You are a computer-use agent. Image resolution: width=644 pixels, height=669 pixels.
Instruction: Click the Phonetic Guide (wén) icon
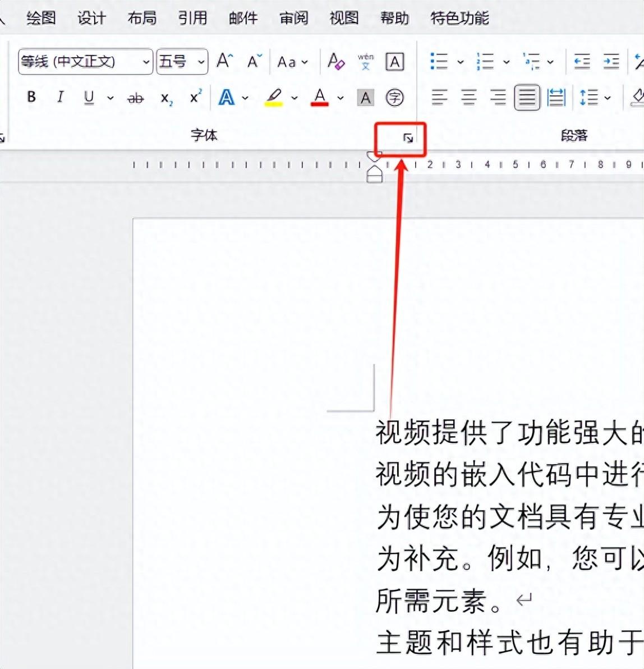click(366, 62)
